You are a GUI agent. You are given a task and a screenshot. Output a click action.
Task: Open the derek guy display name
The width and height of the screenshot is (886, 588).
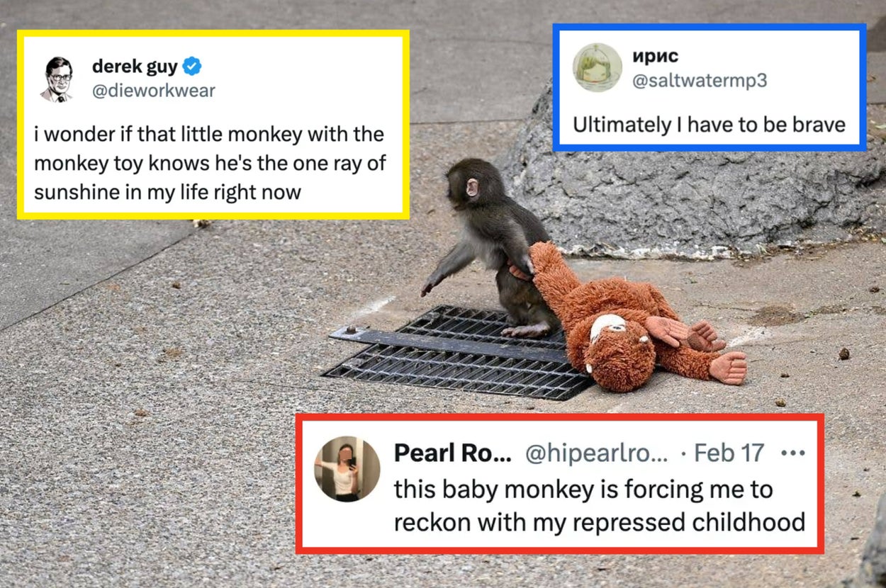pyautogui.click(x=135, y=67)
